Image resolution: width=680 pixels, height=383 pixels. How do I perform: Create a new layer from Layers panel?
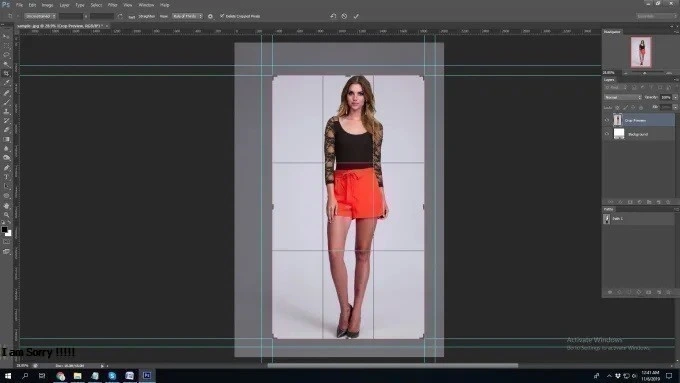659,202
